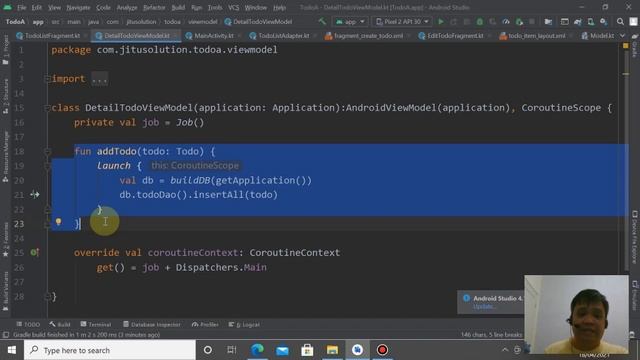
Task: Click the Project Structure folder icon
Action: pos(548,21)
